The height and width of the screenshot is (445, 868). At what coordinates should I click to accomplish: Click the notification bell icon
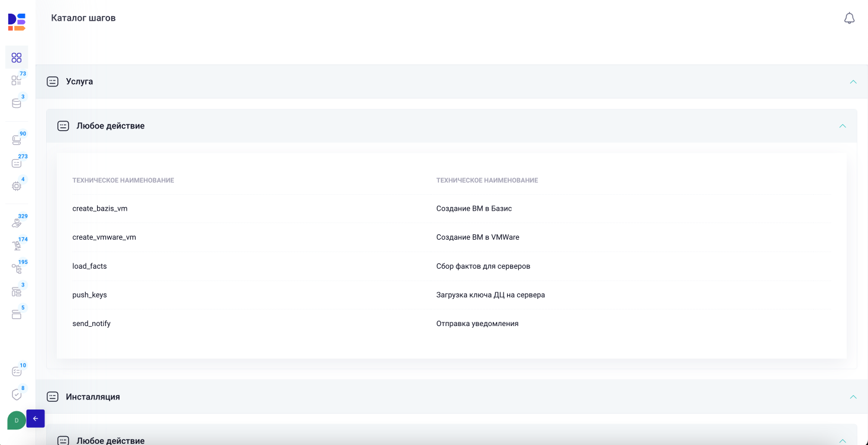click(849, 18)
